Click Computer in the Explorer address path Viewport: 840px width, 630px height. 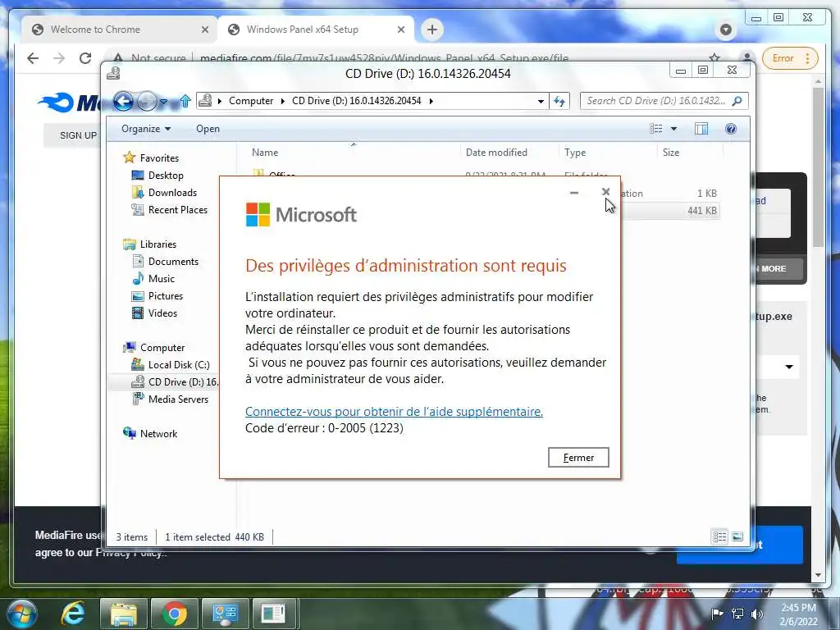point(251,101)
